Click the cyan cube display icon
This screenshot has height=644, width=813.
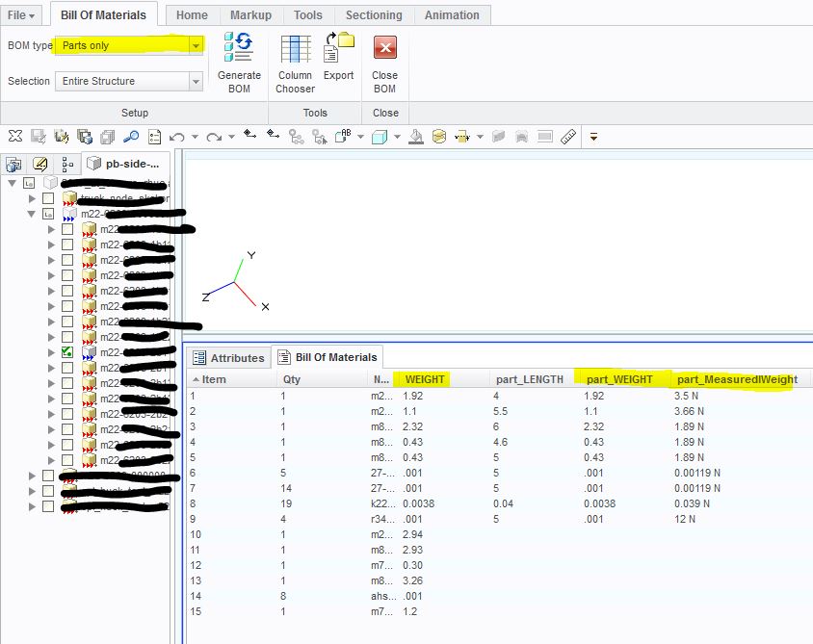(x=380, y=137)
